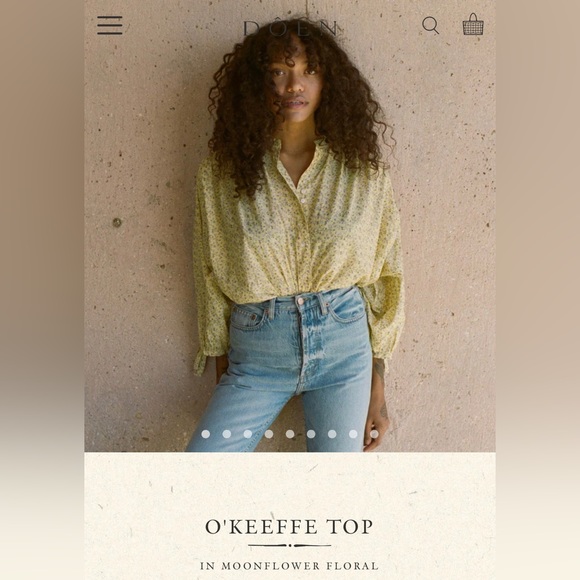Jump to the fourth carousel image dot
580x580 pixels.
[269, 434]
